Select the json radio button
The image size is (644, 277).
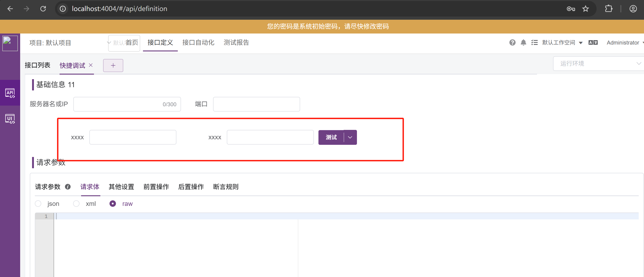(x=38, y=204)
